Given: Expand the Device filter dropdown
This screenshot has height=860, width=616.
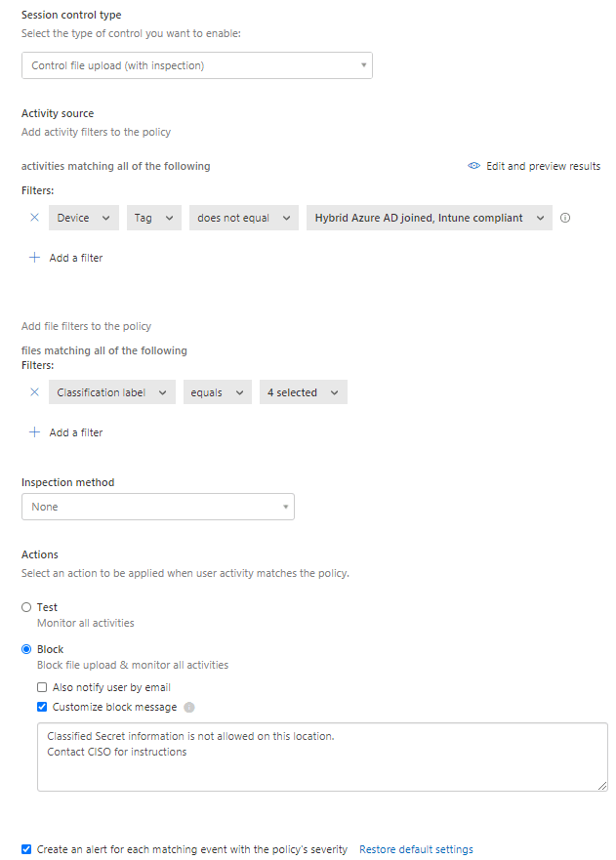Looking at the screenshot, I should pos(84,218).
